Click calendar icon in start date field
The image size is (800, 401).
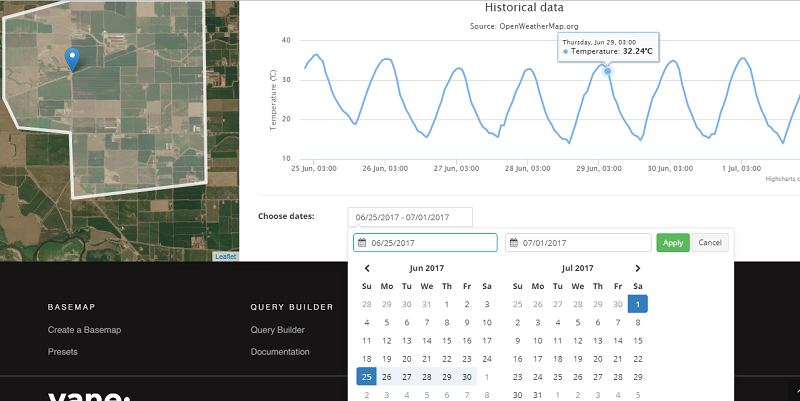[x=362, y=243]
